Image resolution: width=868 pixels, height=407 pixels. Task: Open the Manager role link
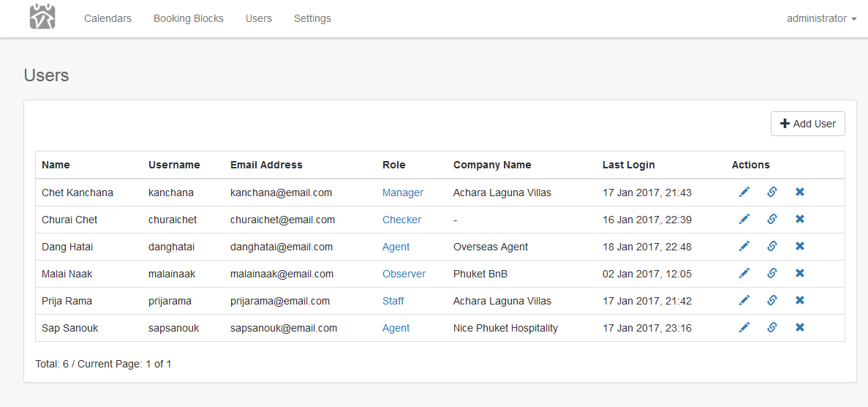click(403, 193)
